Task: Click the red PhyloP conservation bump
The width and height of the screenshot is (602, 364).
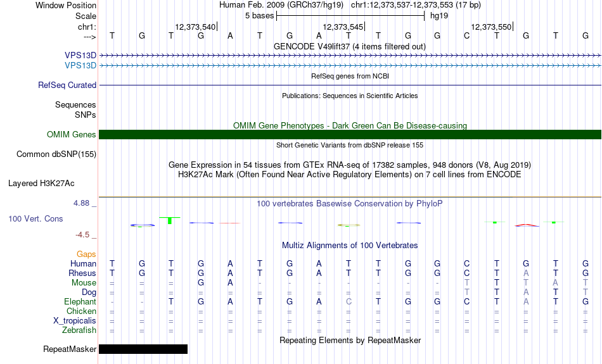Action: pyautogui.click(x=527, y=225)
